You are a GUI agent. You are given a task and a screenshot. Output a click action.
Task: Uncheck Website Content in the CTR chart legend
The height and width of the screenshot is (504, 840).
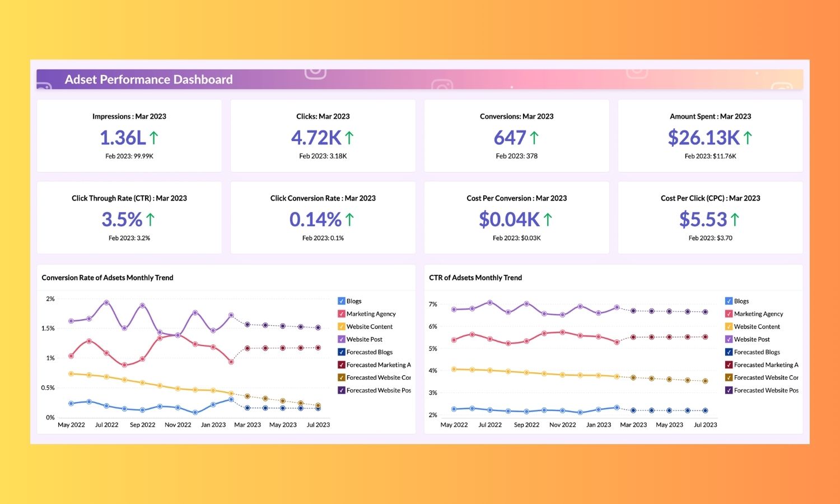pos(729,326)
